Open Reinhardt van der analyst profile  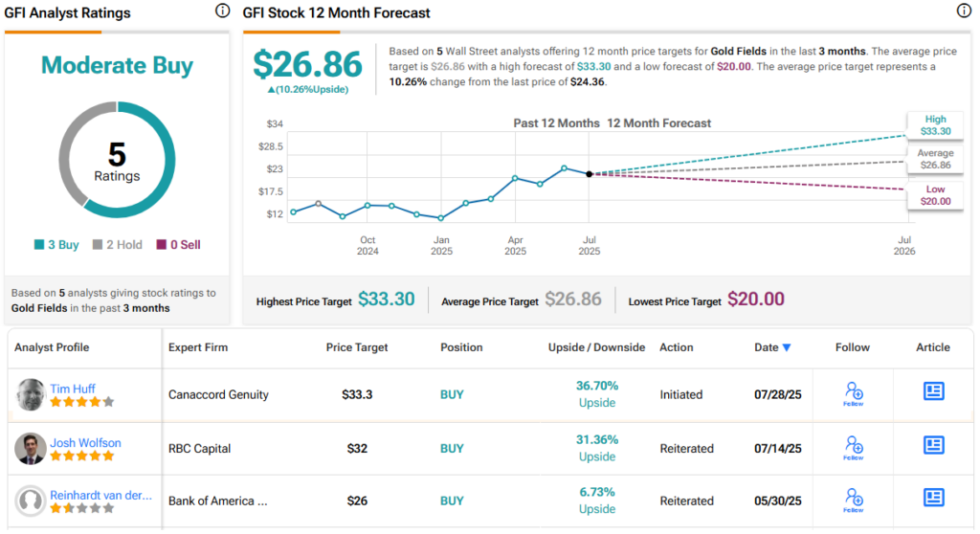point(100,495)
